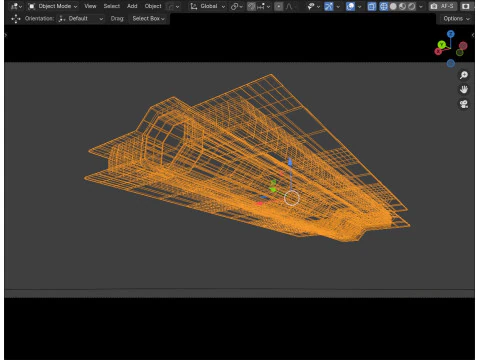Click the blue Z arrow of move gizmo
This screenshot has height=360, width=480.
pos(290,162)
